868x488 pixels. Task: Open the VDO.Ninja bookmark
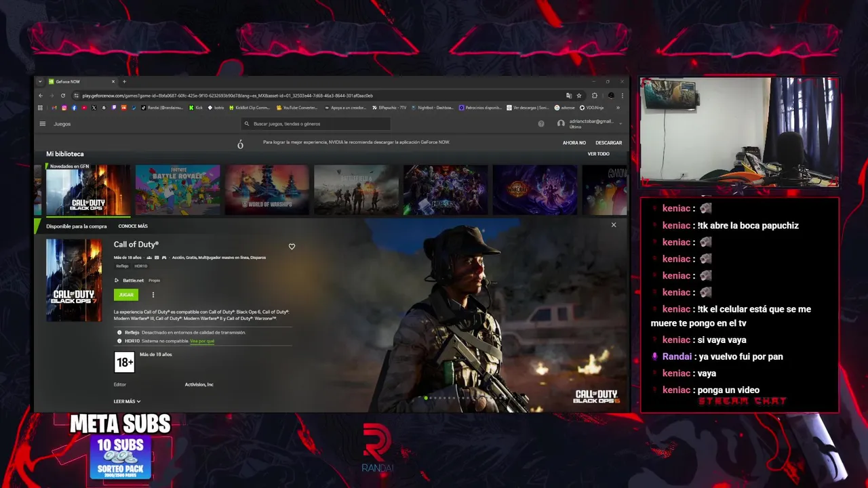click(593, 108)
